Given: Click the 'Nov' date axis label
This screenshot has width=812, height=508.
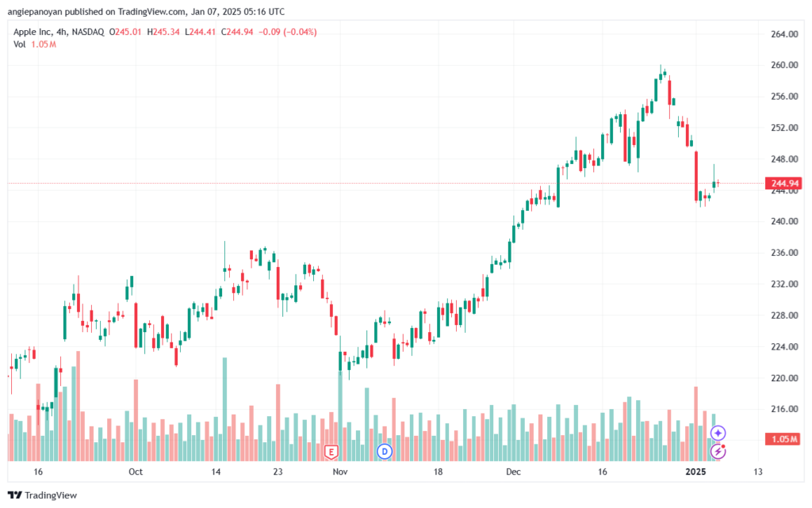Looking at the screenshot, I should pos(339,472).
